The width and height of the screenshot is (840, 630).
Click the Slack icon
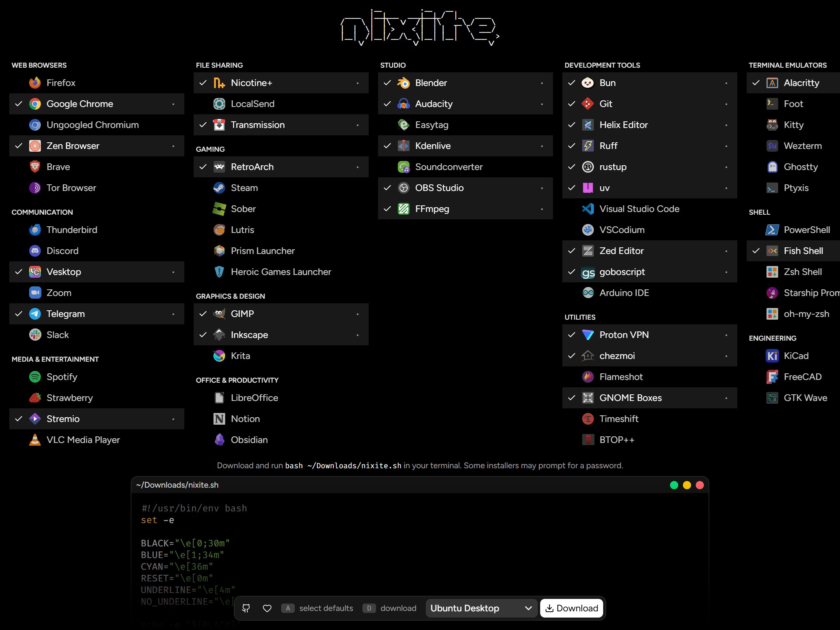tap(35, 335)
